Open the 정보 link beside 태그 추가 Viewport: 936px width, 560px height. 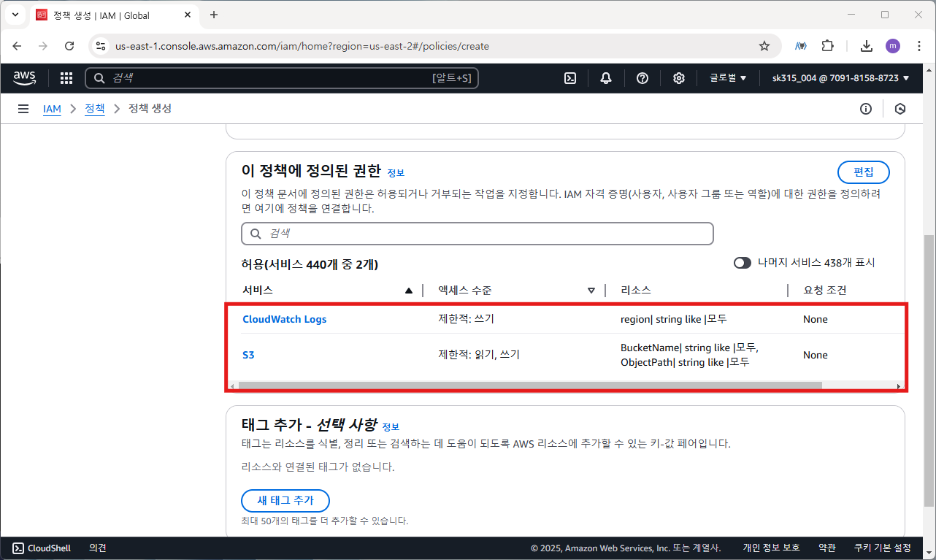click(391, 427)
